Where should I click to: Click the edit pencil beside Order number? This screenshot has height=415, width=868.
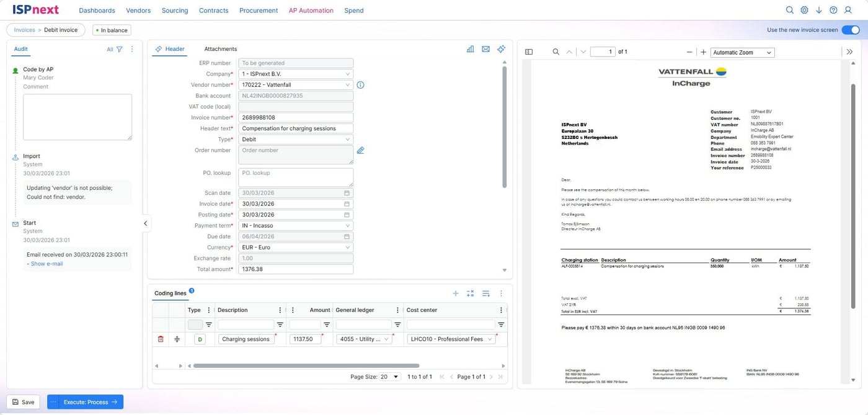click(x=360, y=150)
